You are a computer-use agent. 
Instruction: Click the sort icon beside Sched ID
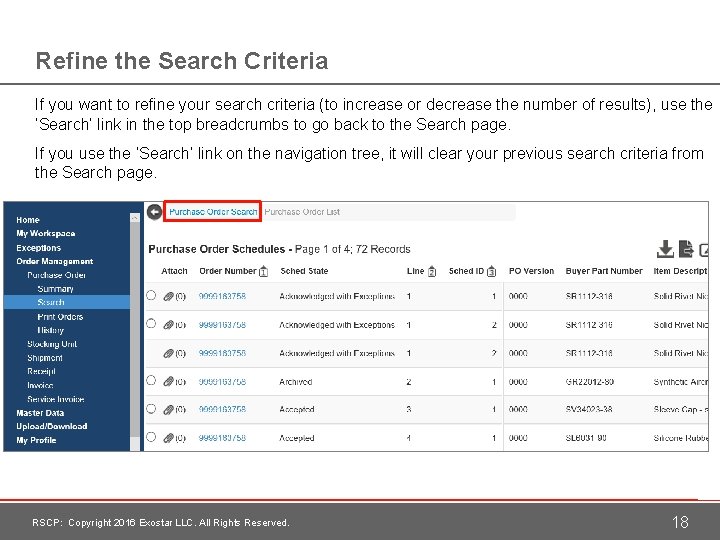(x=491, y=271)
